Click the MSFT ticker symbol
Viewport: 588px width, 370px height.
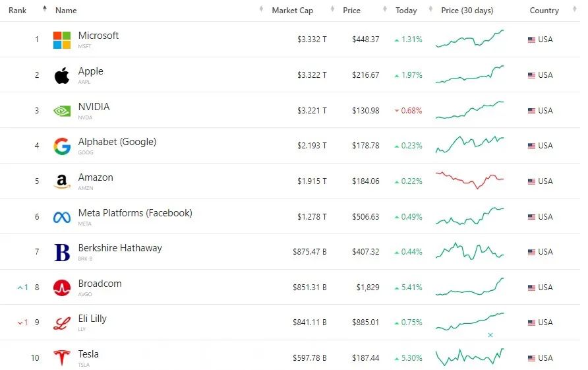click(x=84, y=47)
